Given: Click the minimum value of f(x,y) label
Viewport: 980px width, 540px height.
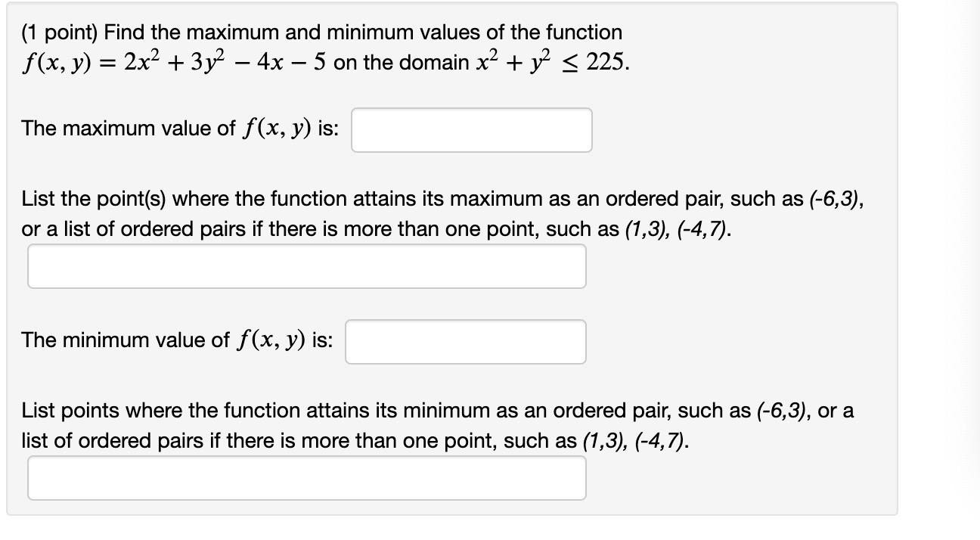Looking at the screenshot, I should [178, 340].
